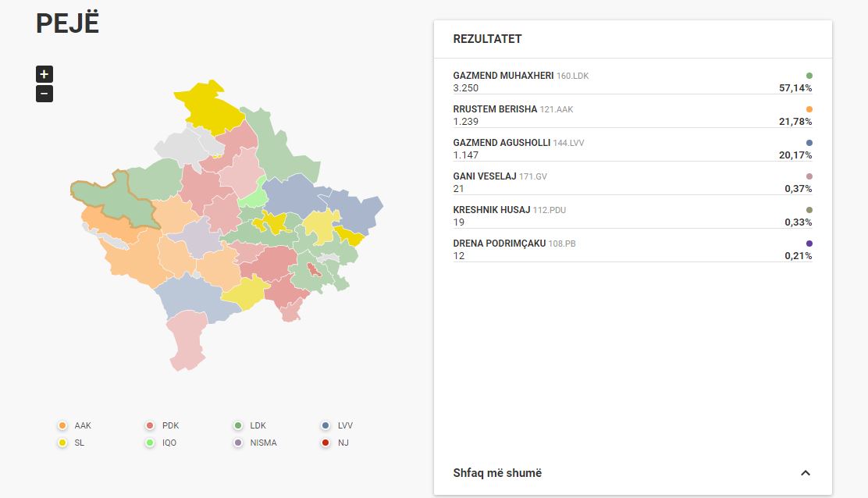Click the pink dot beside Veselaj's row
Screen dimensions: 868x498
coord(809,176)
